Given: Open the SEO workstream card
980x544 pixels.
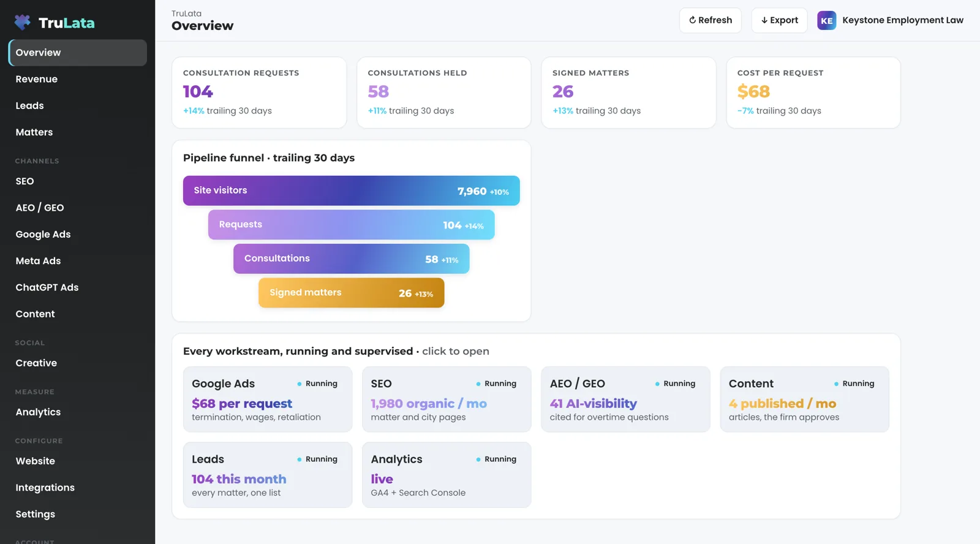Looking at the screenshot, I should point(447,399).
